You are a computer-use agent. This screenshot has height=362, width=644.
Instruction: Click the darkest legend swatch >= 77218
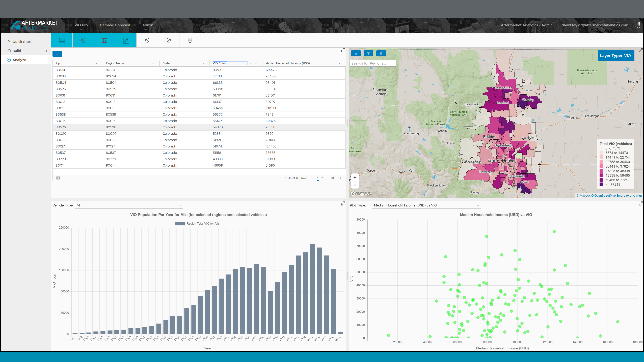[x=601, y=185]
